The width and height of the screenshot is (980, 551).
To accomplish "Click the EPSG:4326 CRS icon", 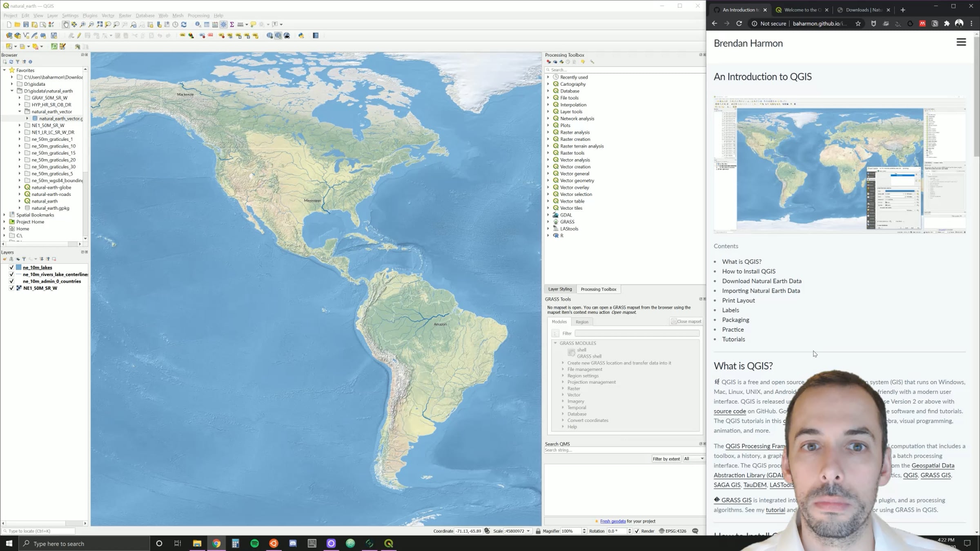I will pos(662,531).
